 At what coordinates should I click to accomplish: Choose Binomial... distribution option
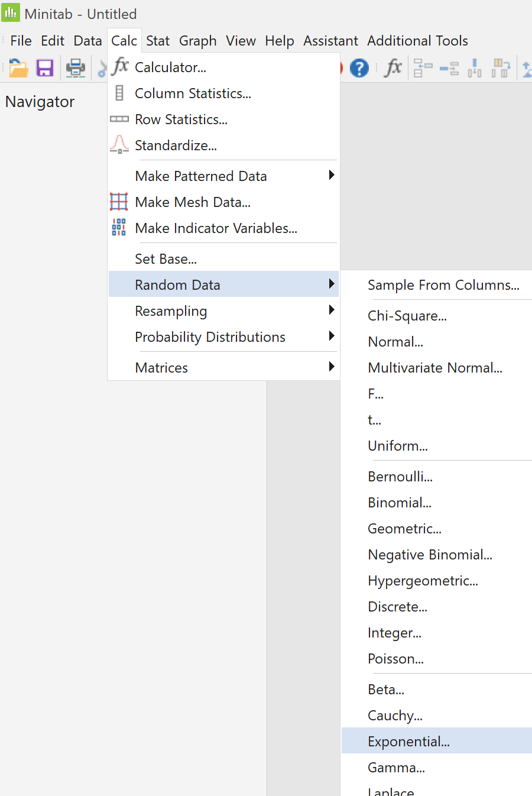pyautogui.click(x=437, y=503)
